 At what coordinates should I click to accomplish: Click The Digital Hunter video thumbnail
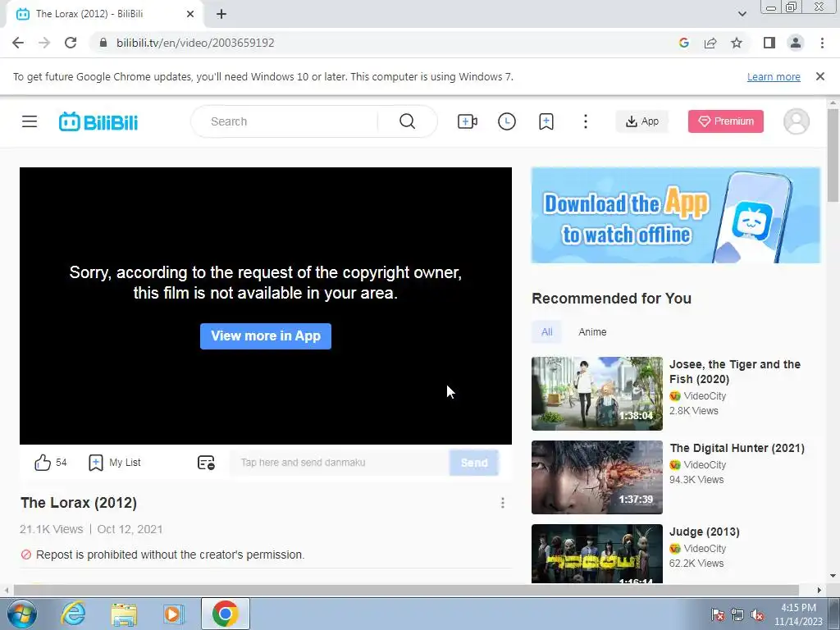[597, 477]
